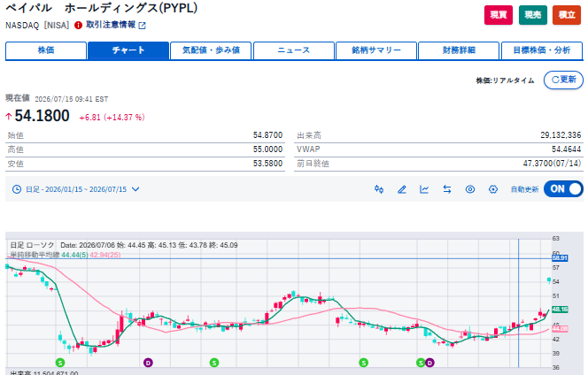Click the 前日終値 value 47.3700(07/14)
The height and width of the screenshot is (375, 588).
coord(552,164)
